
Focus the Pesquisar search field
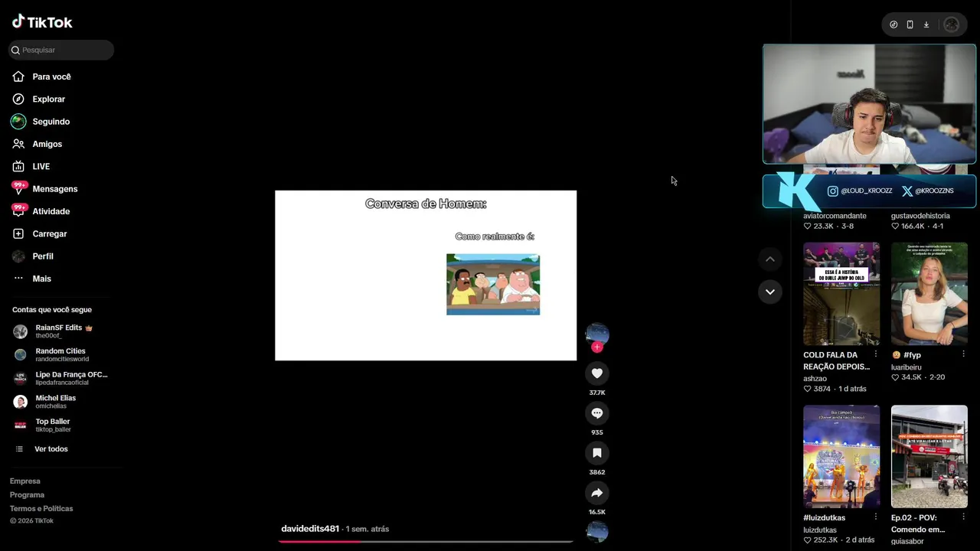pyautogui.click(x=61, y=50)
